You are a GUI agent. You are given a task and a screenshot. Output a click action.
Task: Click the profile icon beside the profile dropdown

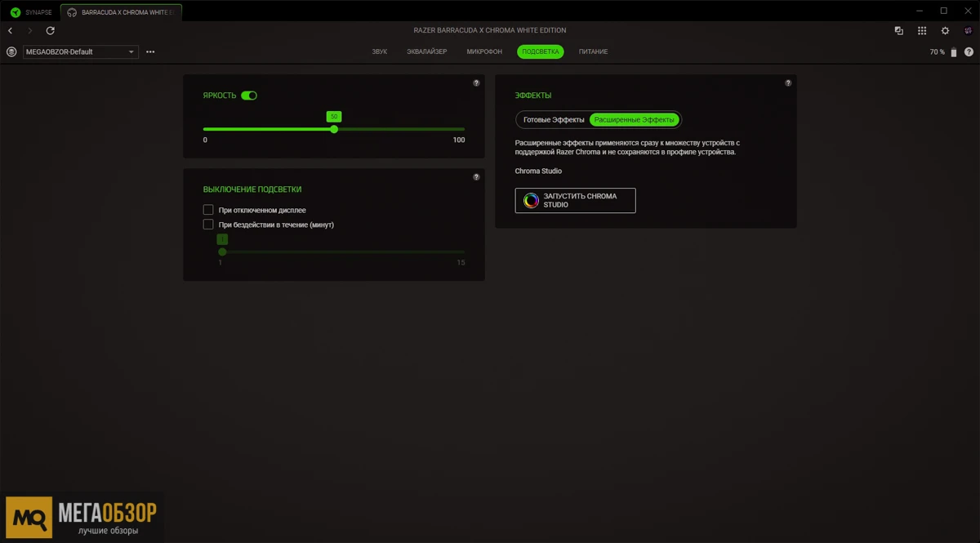tap(11, 51)
